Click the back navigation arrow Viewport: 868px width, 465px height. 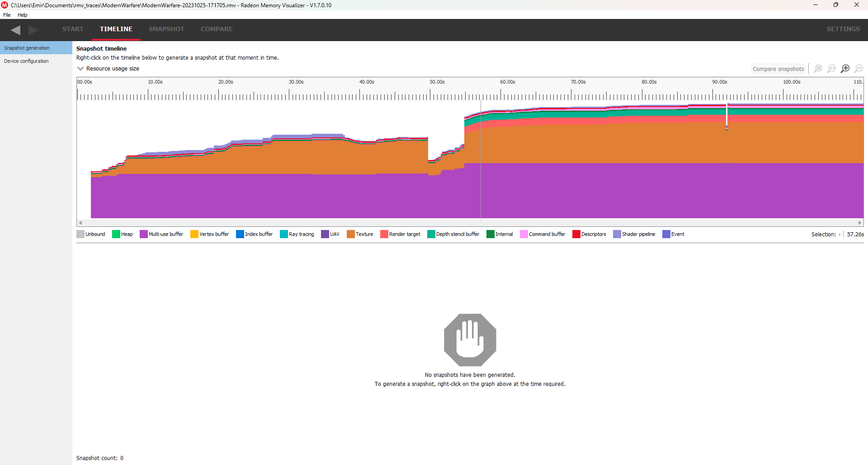(x=15, y=30)
